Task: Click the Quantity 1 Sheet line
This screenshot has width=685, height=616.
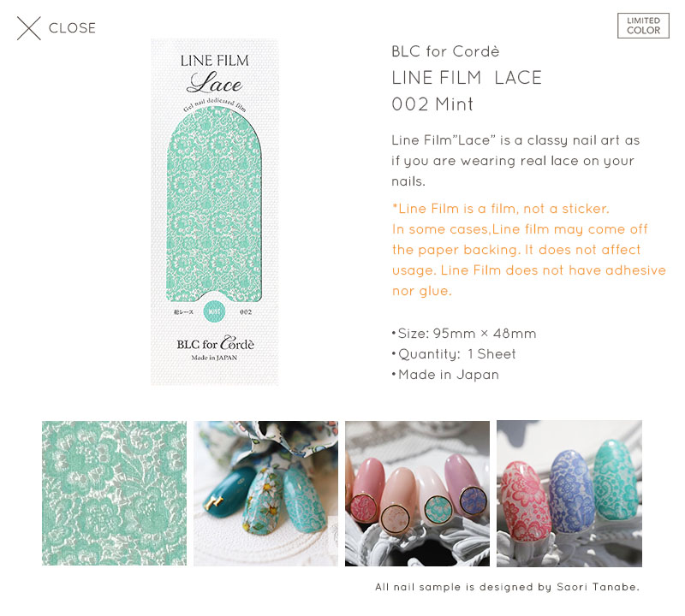Action: 454,354
